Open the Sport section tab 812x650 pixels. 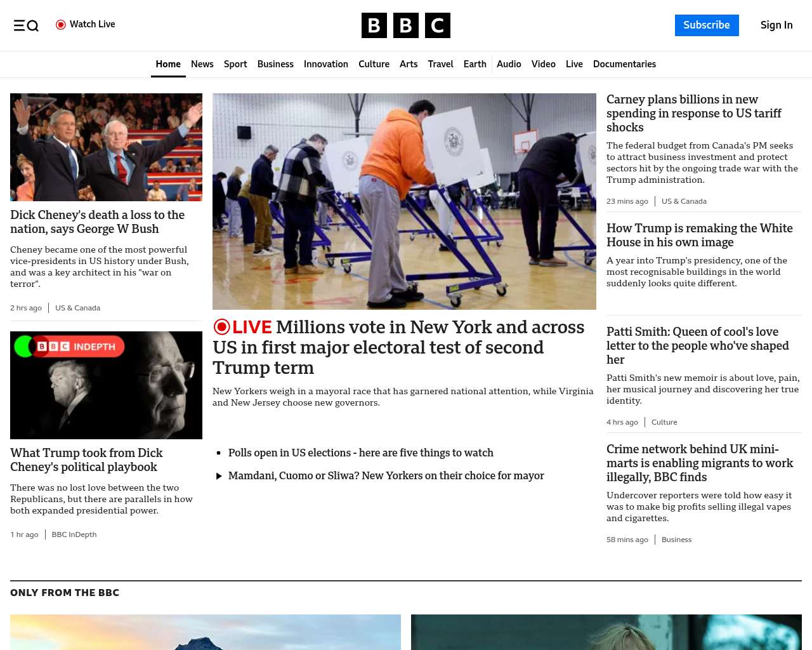pyautogui.click(x=235, y=64)
